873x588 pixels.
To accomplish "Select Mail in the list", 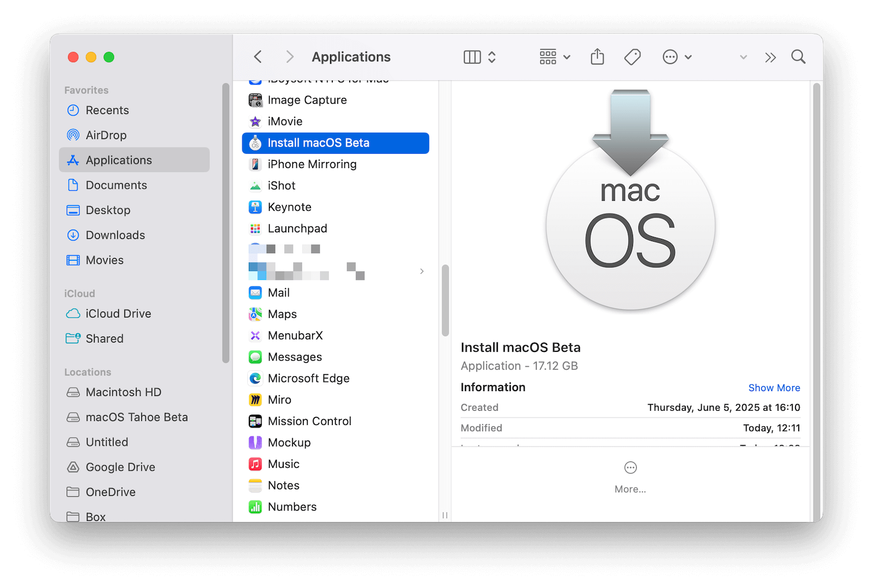I will (x=336, y=293).
